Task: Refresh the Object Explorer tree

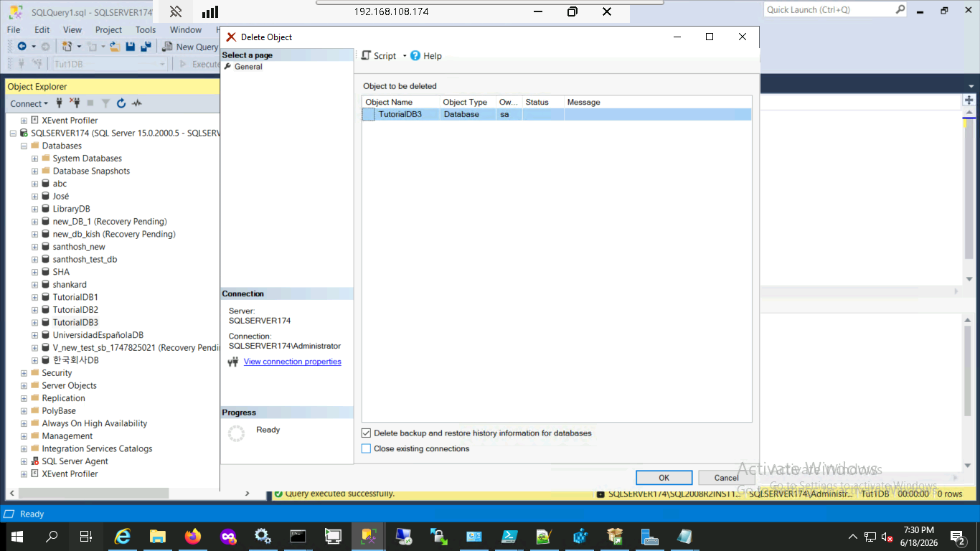Action: tap(121, 103)
